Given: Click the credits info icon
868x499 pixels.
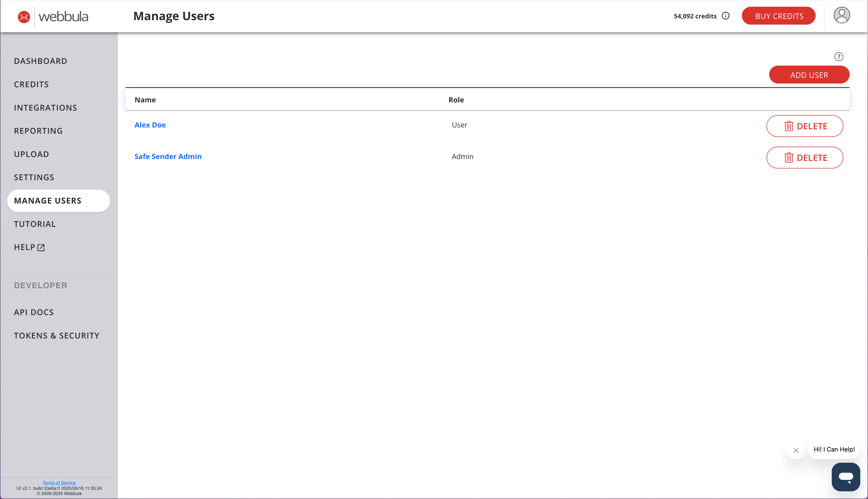Looking at the screenshot, I should click(x=726, y=16).
